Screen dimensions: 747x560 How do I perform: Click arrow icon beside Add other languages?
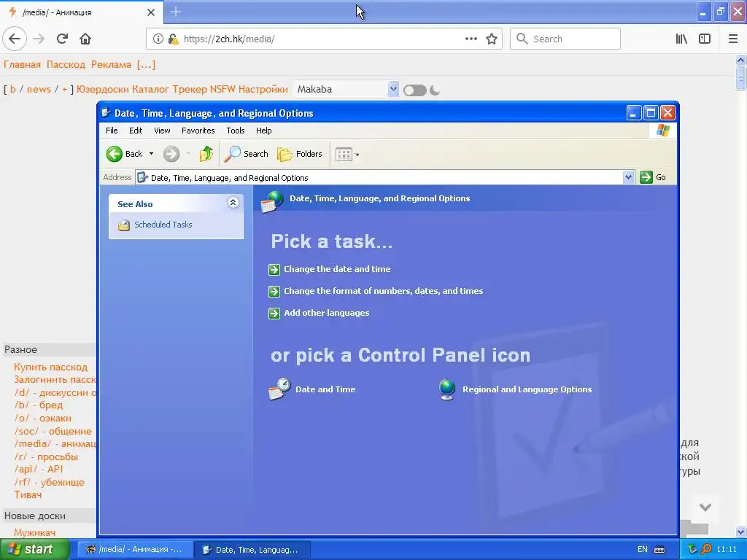274,314
